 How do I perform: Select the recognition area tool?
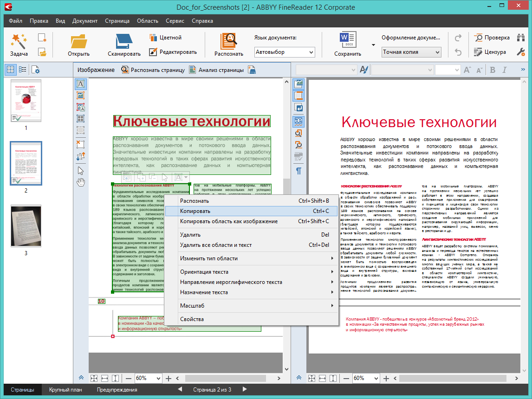click(80, 130)
